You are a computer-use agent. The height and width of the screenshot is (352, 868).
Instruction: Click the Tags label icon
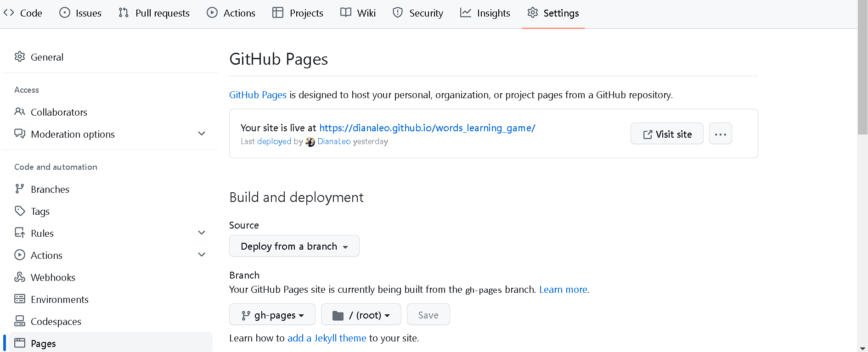click(x=20, y=211)
